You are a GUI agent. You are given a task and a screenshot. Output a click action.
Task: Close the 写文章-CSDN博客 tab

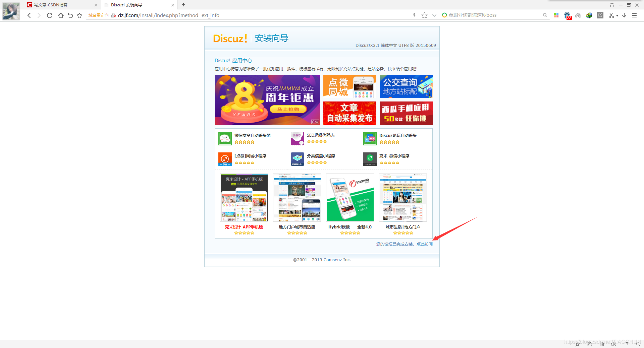point(96,5)
